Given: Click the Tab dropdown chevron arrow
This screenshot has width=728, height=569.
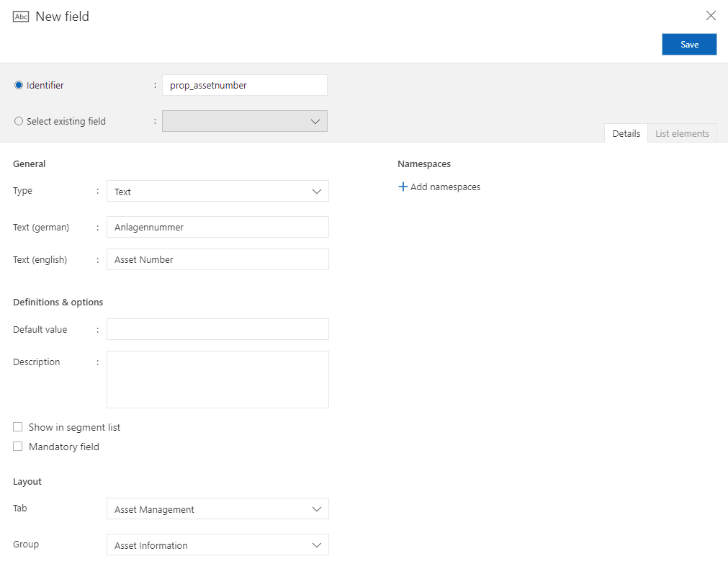Looking at the screenshot, I should 317,508.
